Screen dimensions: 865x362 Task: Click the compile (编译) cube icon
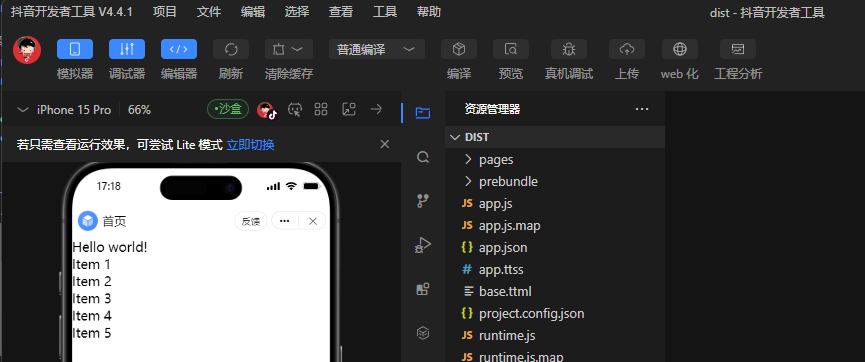point(458,49)
